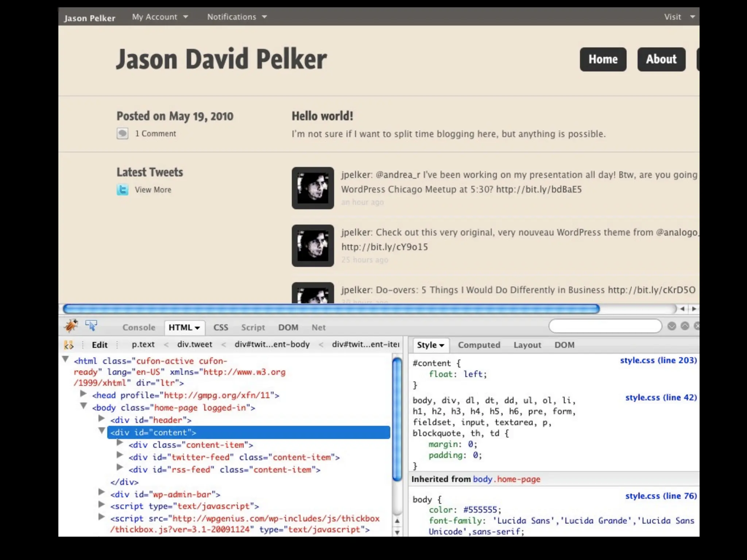Expand the div id="header" node
Screen dimensions: 747x560
102,419
